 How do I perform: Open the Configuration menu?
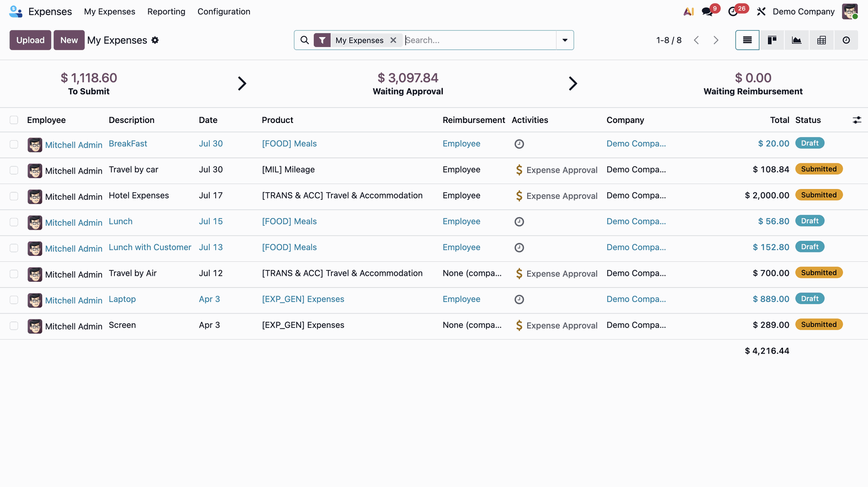[224, 12]
